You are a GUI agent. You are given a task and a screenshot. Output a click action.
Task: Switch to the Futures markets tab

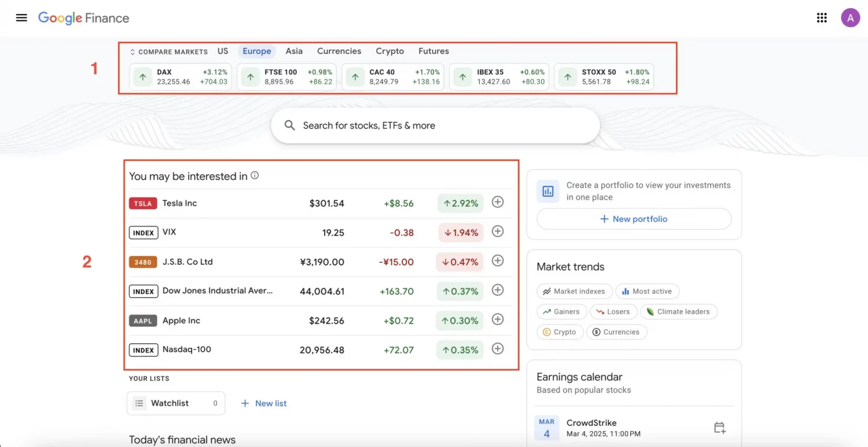coord(433,51)
